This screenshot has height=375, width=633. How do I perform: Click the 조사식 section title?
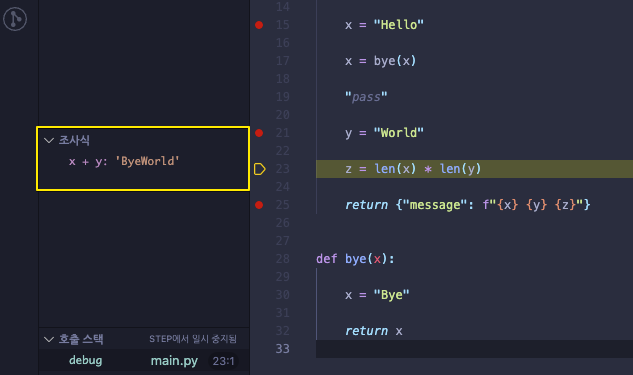coord(74,140)
